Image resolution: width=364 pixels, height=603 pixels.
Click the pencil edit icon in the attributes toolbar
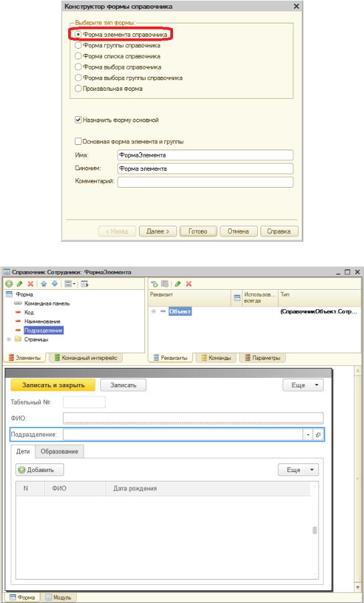point(178,284)
